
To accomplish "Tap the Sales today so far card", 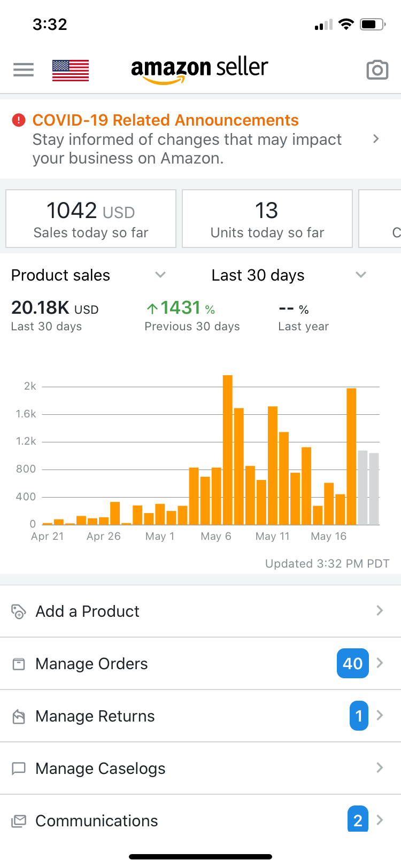I will 91,219.
